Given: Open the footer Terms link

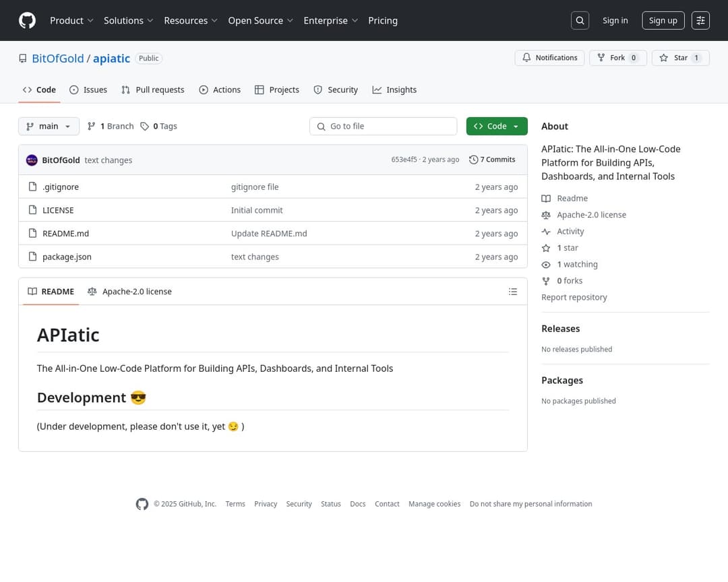Looking at the screenshot, I should click(x=235, y=504).
